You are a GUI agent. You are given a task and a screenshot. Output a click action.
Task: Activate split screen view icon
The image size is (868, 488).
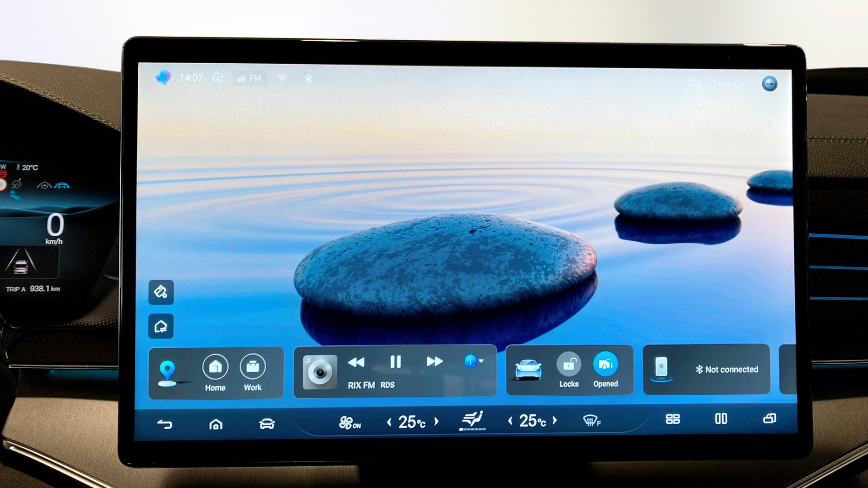(x=721, y=419)
